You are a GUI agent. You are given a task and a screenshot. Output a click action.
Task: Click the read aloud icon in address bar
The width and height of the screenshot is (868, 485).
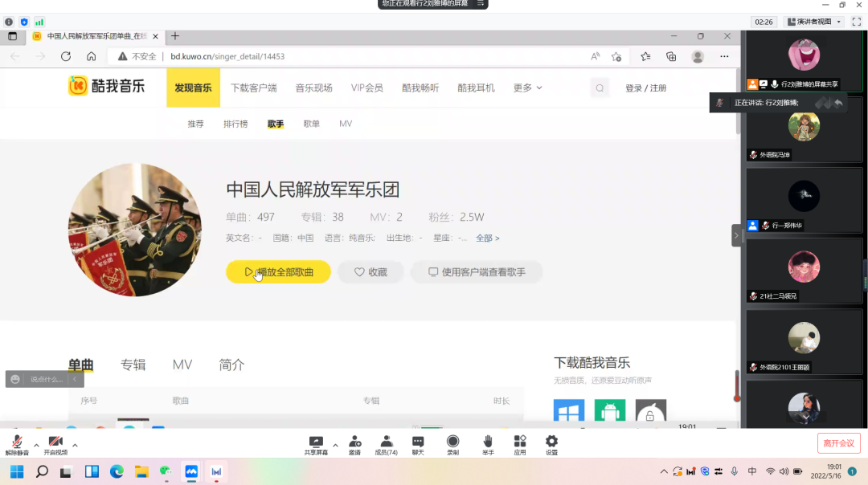595,56
